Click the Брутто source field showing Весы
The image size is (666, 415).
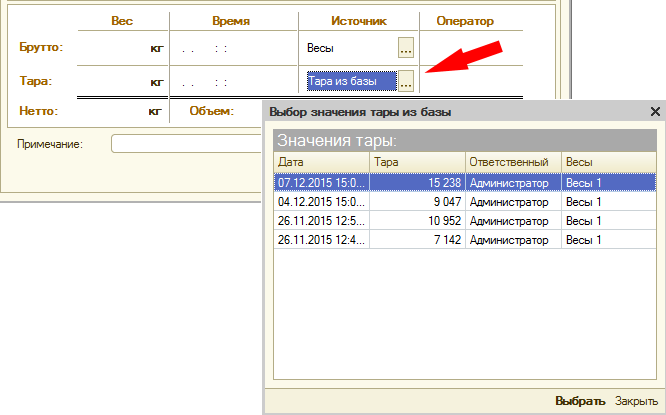click(x=349, y=47)
